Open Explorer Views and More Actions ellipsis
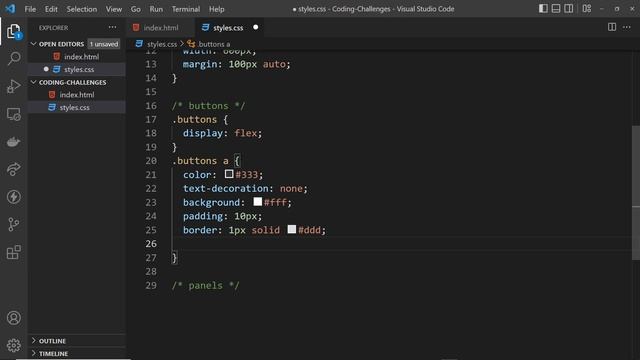Viewport: 640px width, 360px height. (112, 27)
